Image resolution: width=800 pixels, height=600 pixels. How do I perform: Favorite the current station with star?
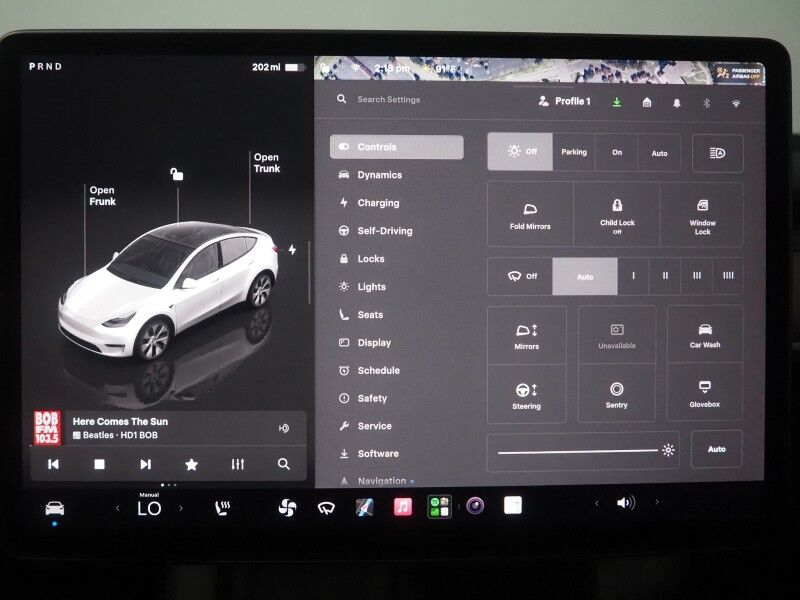pyautogui.click(x=191, y=464)
